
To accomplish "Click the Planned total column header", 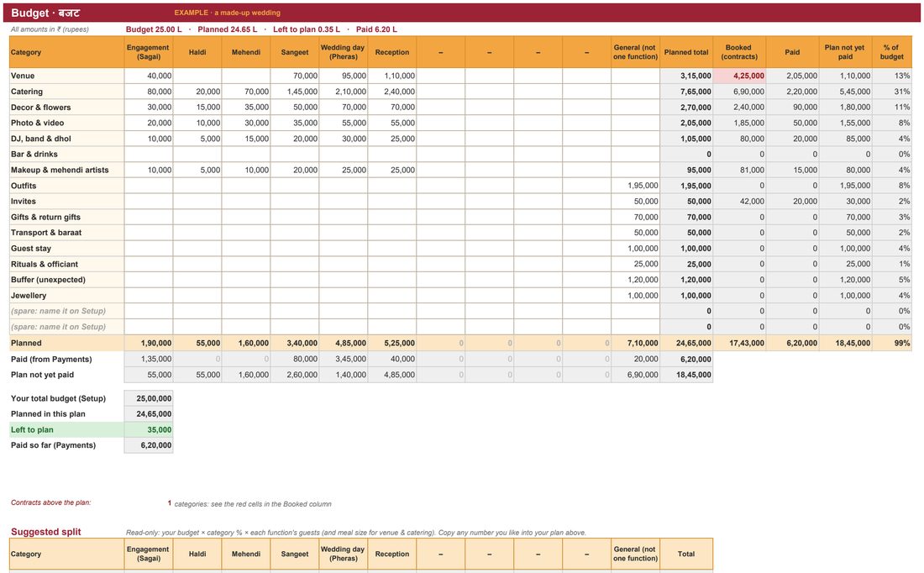I will pos(686,52).
